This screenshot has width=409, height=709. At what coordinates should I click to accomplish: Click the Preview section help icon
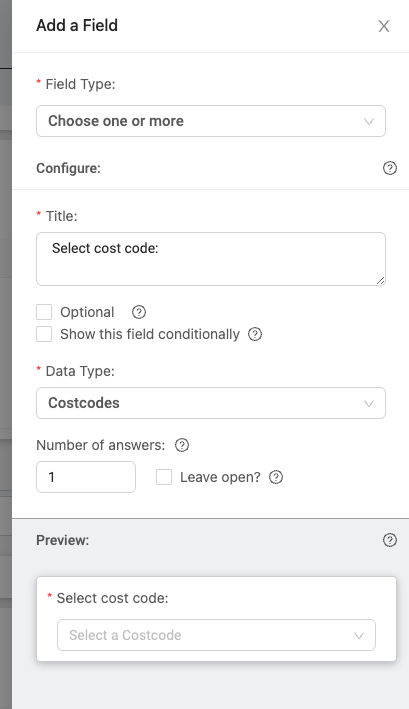click(390, 540)
